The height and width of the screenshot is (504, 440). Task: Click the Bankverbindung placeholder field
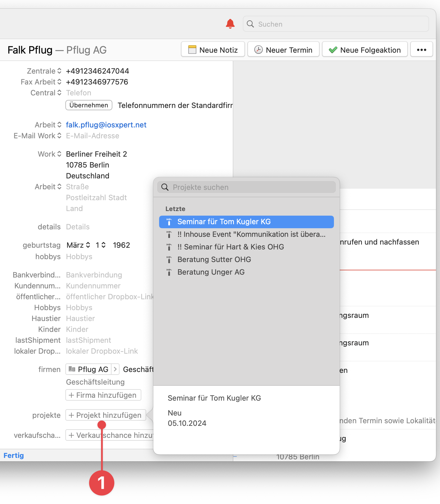(x=94, y=275)
